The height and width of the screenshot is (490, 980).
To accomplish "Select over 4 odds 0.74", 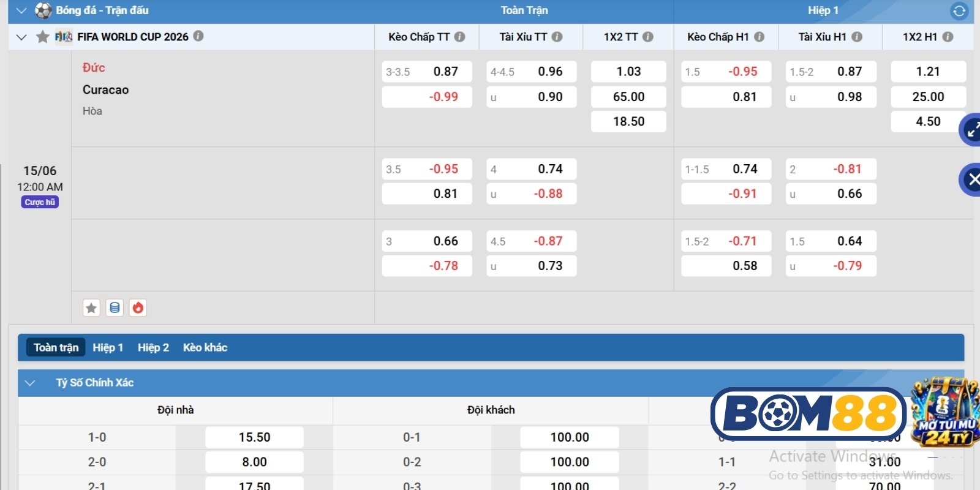I will tap(532, 169).
